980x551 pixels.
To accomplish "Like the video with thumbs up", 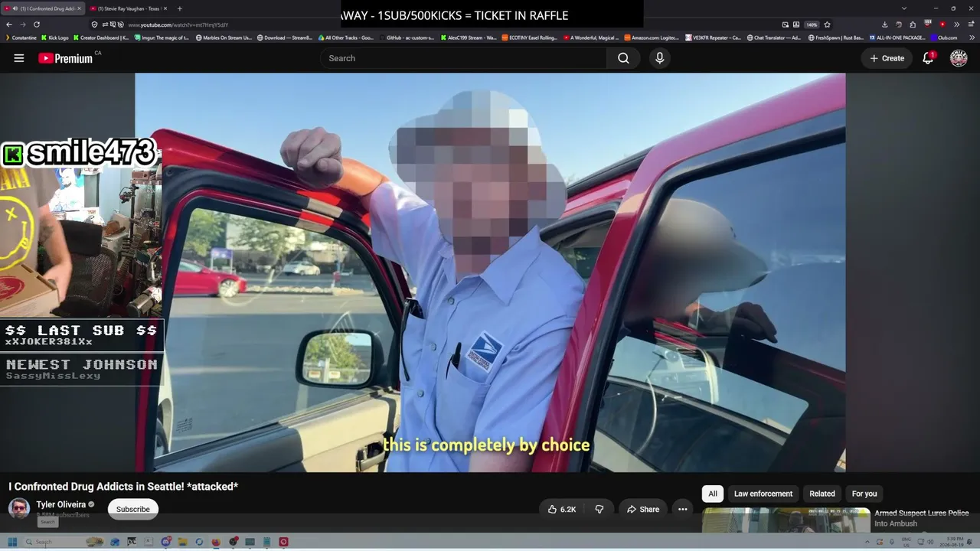I will tap(562, 509).
